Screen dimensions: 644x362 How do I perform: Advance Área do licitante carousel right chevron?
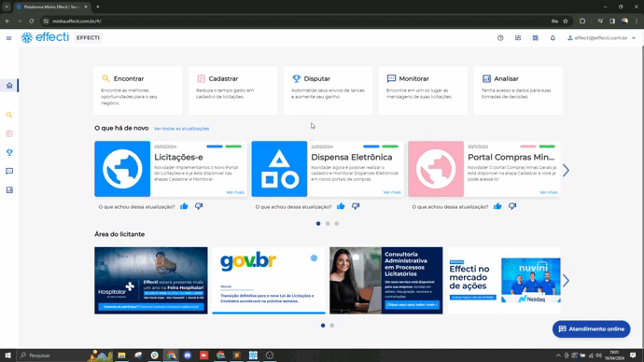point(566,281)
